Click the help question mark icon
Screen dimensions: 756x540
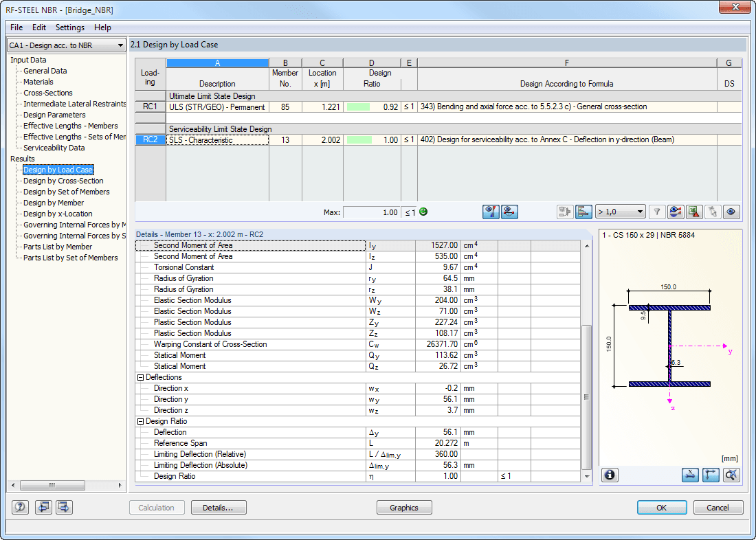click(20, 507)
